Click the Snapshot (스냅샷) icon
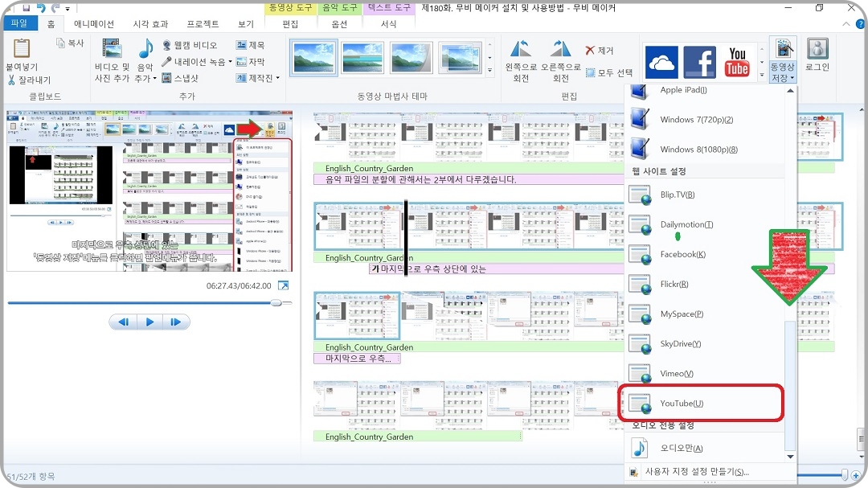Screen dimensions: 868x488 pos(166,78)
